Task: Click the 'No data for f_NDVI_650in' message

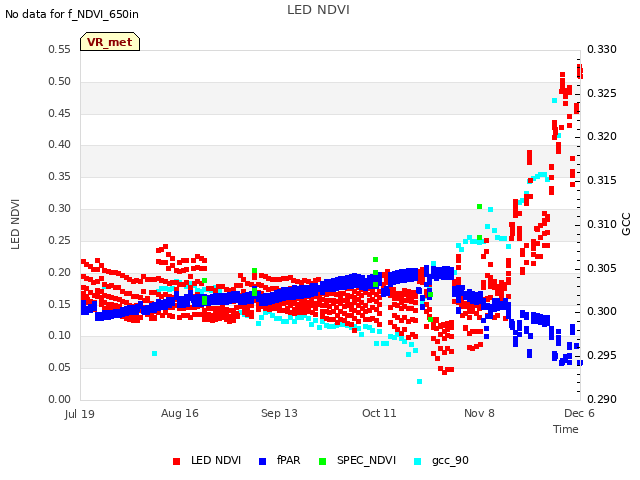Action: 72,14
